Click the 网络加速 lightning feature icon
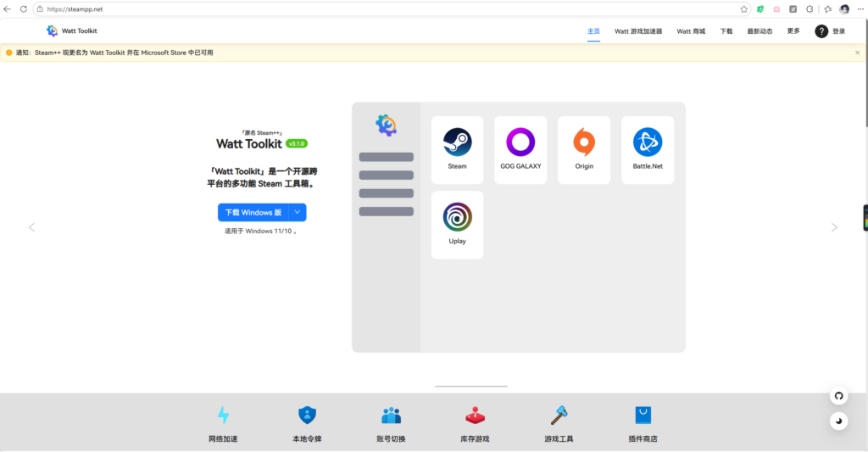 223,416
